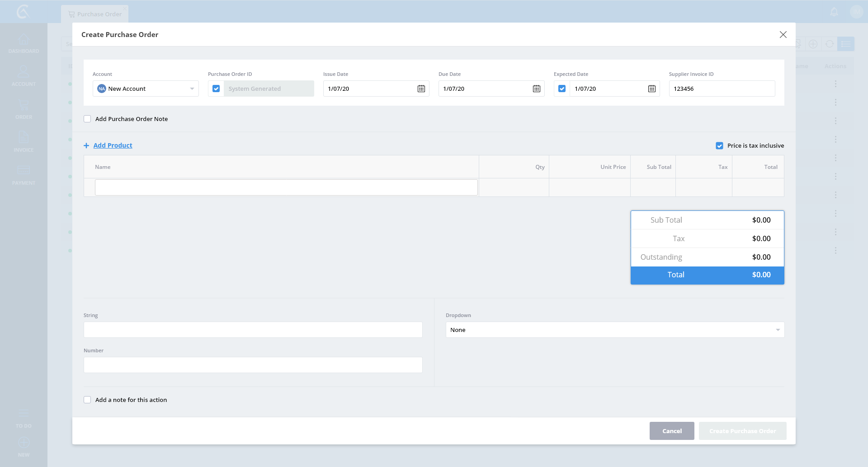The height and width of the screenshot is (467, 868).
Task: Open Payment section in the sidebar
Action: 24,175
